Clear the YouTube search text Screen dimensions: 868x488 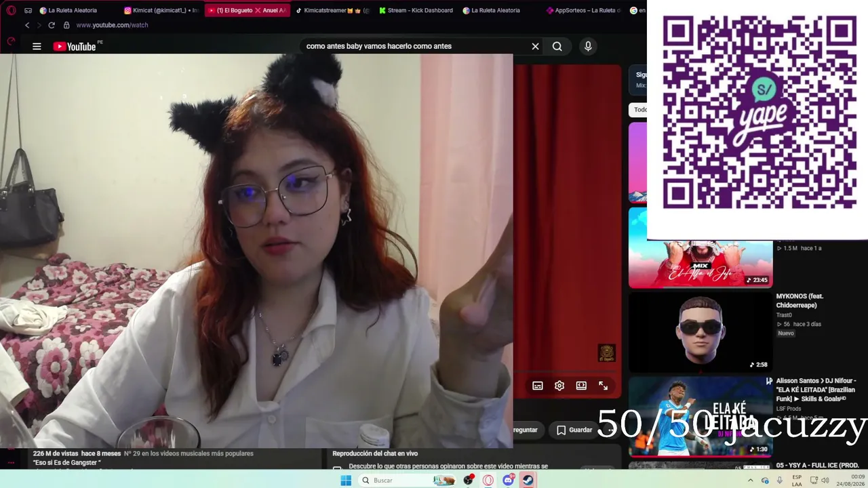pyautogui.click(x=535, y=46)
